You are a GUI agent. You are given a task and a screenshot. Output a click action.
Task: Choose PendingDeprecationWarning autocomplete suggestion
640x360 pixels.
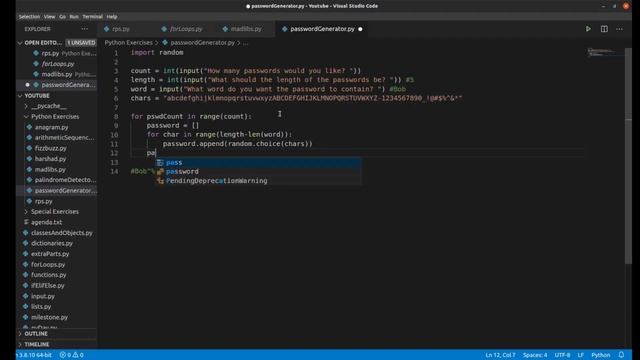pos(258,181)
